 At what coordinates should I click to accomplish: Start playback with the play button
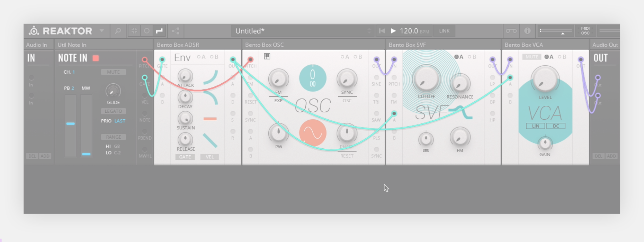click(393, 31)
